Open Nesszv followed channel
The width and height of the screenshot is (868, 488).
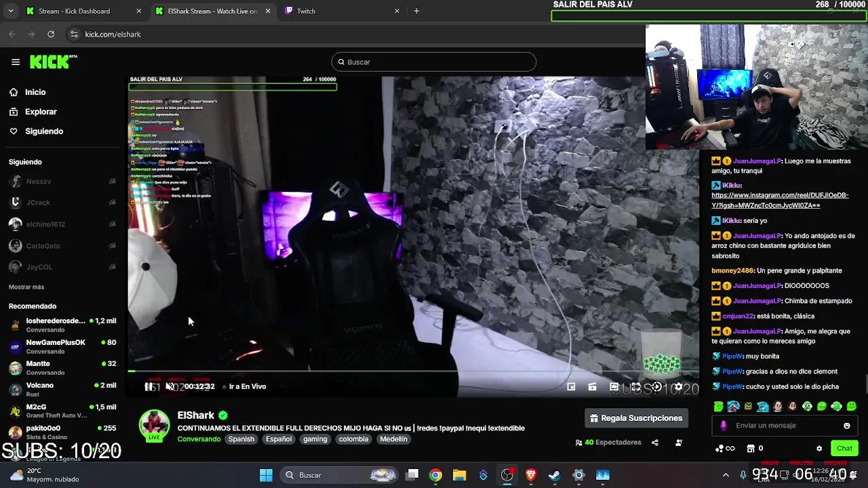pos(61,182)
